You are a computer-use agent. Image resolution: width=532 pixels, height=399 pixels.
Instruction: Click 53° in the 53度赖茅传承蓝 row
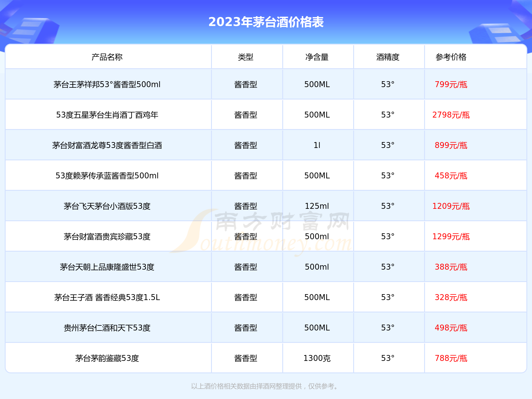(x=388, y=176)
